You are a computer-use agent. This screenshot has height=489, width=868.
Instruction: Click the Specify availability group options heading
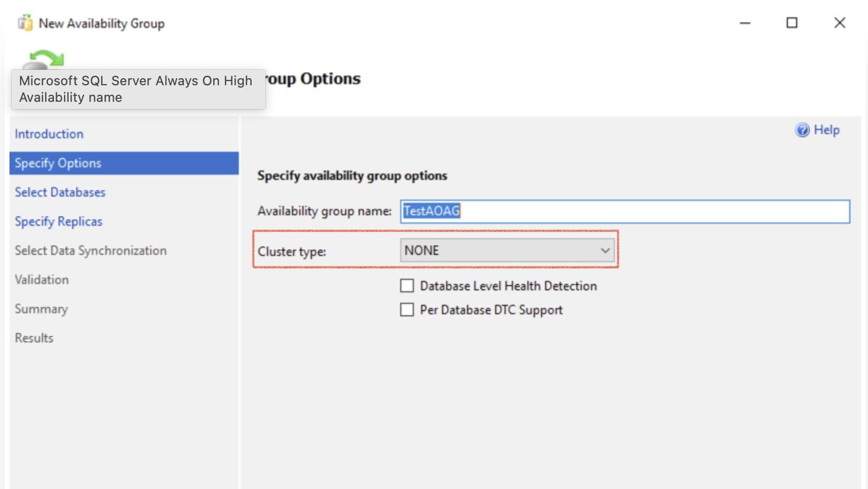352,175
